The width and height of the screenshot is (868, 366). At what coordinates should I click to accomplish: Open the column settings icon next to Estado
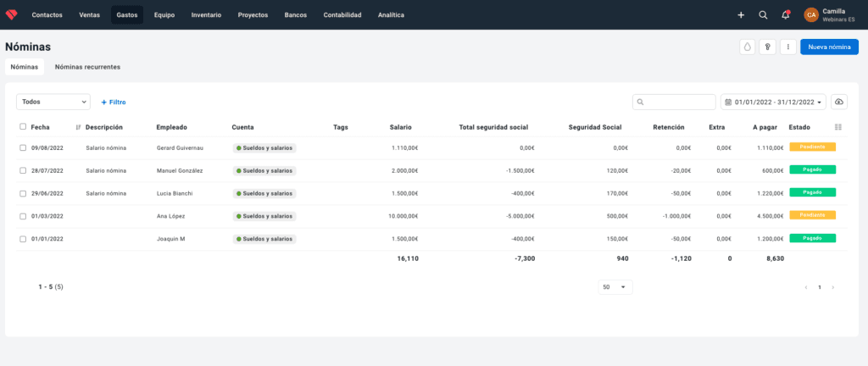click(x=838, y=127)
